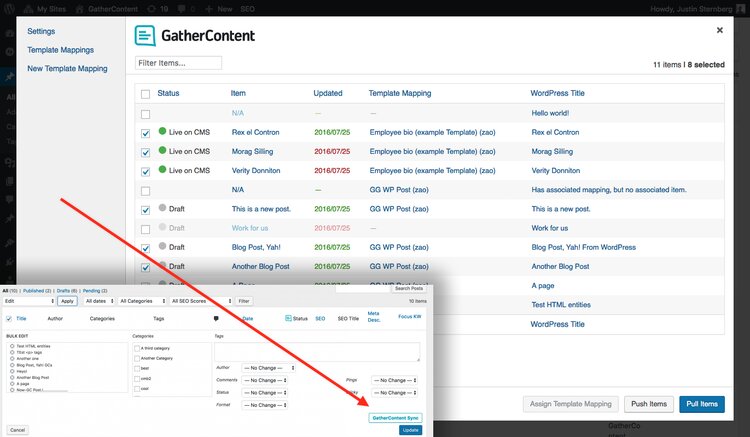Open the My Sites admin bar menu
Viewport: 750px width, 437px height.
click(44, 9)
